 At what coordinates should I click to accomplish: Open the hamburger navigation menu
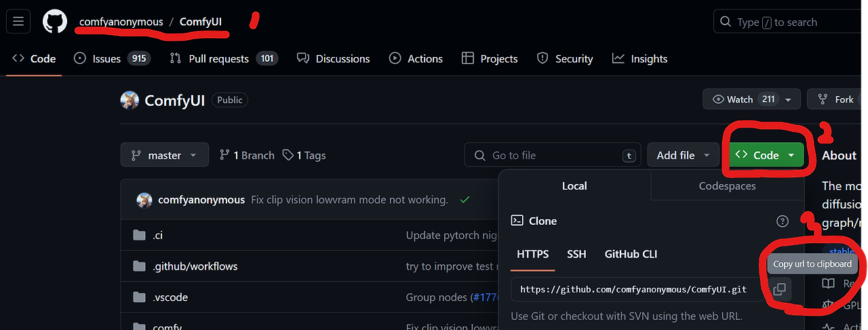[18, 22]
